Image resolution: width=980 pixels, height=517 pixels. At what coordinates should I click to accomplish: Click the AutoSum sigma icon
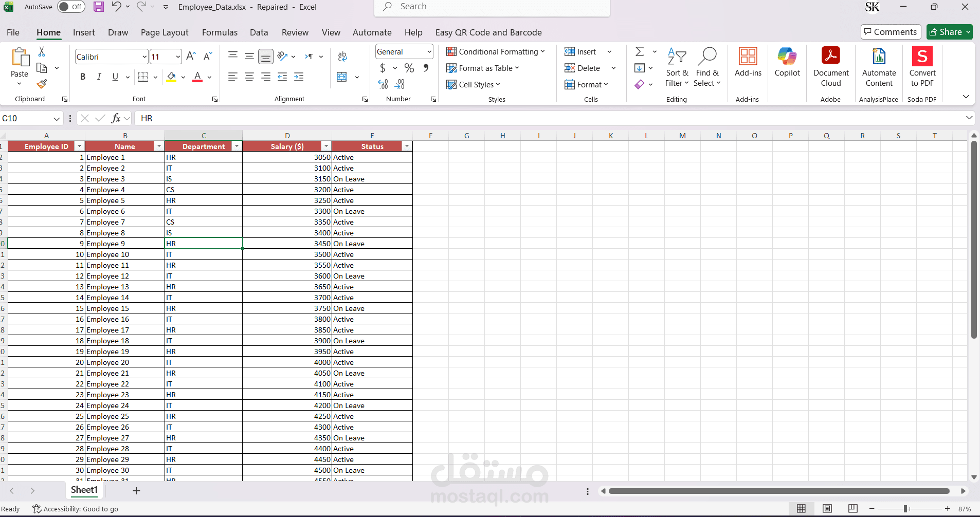[640, 51]
